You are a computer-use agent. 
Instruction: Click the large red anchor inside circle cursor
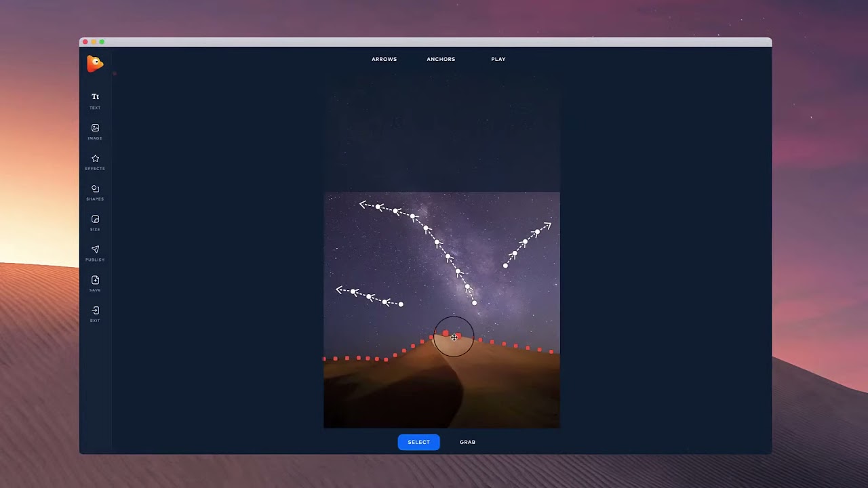(x=446, y=333)
